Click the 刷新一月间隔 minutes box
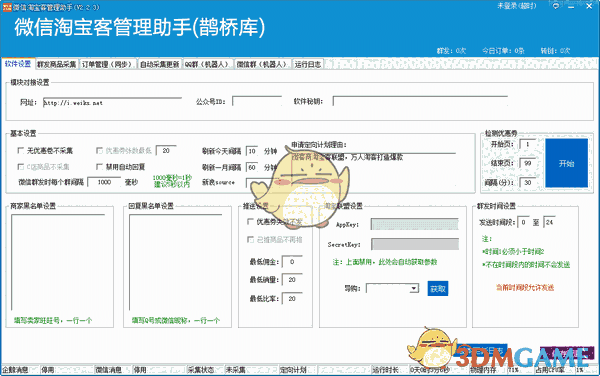 click(x=252, y=167)
